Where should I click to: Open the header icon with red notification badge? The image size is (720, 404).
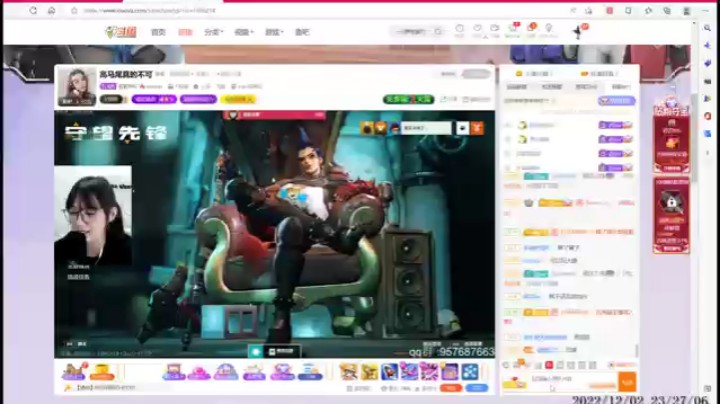point(513,30)
